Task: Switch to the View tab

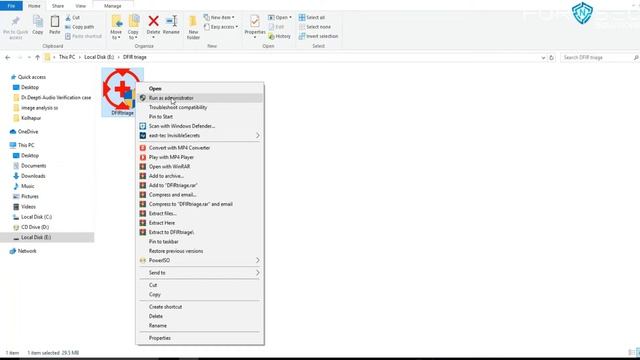Action: point(80,6)
